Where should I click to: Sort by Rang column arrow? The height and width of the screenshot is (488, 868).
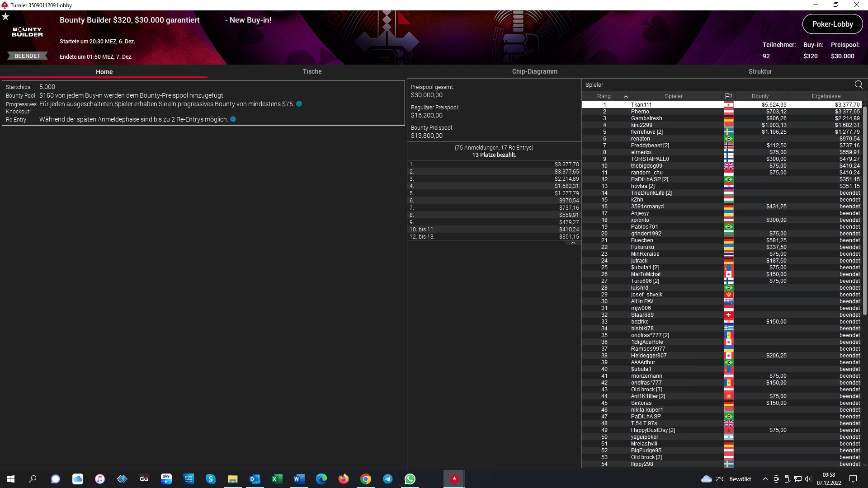pos(626,96)
